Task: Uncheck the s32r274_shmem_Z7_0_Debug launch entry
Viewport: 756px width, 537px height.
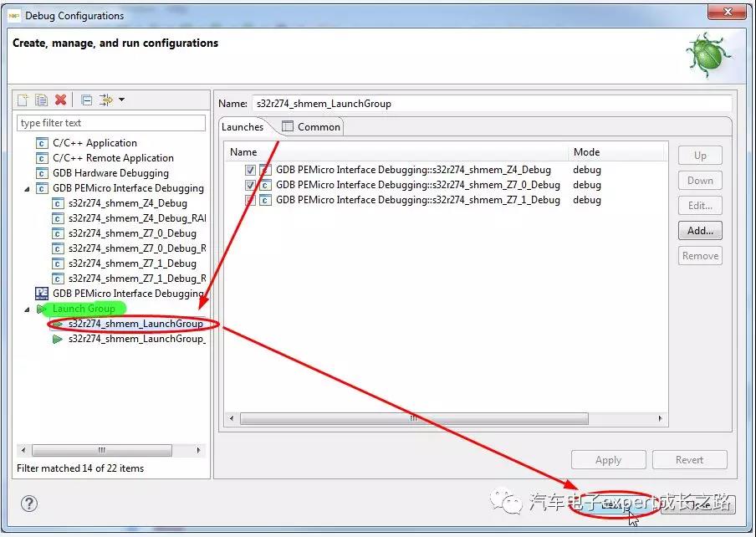Action: coord(250,185)
